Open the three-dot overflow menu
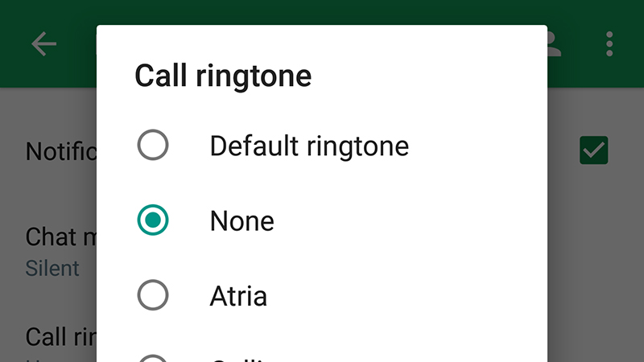The height and width of the screenshot is (362, 644). click(x=609, y=44)
